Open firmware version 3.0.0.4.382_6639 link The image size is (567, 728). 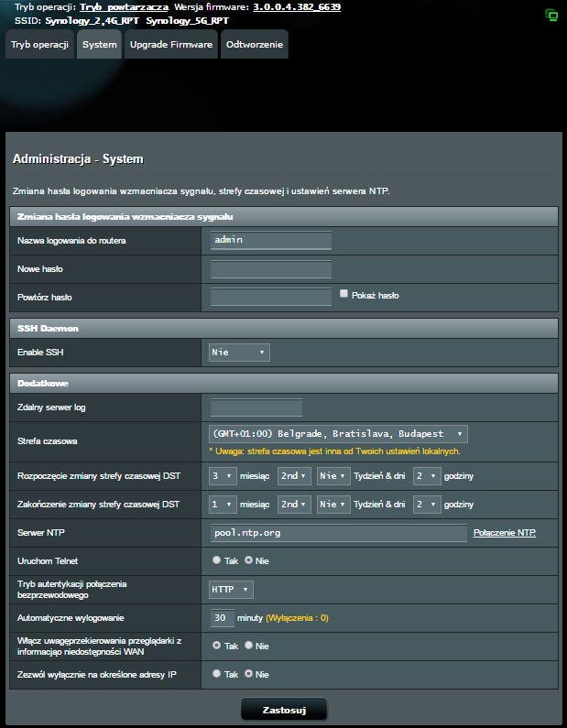click(x=297, y=7)
